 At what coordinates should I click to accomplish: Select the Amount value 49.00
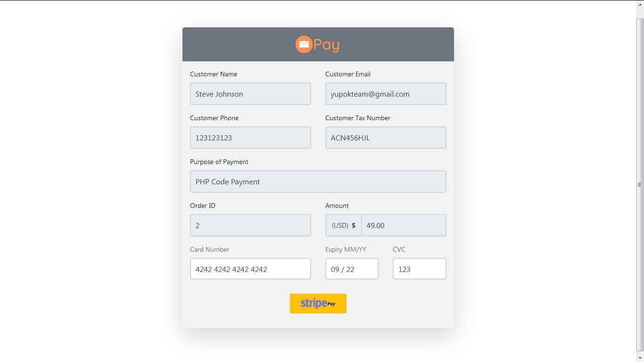(x=404, y=225)
